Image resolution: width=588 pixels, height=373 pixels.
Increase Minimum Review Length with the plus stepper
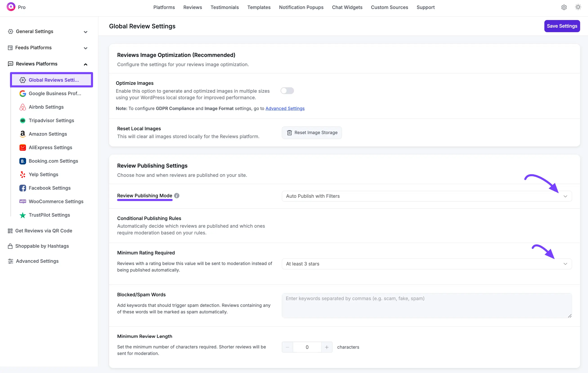tap(327, 347)
